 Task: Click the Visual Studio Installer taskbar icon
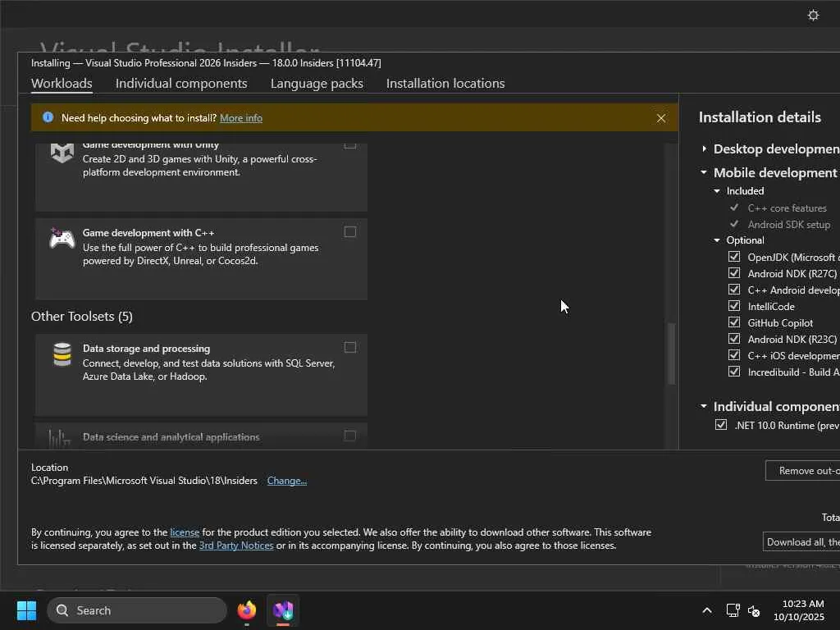[283, 609]
